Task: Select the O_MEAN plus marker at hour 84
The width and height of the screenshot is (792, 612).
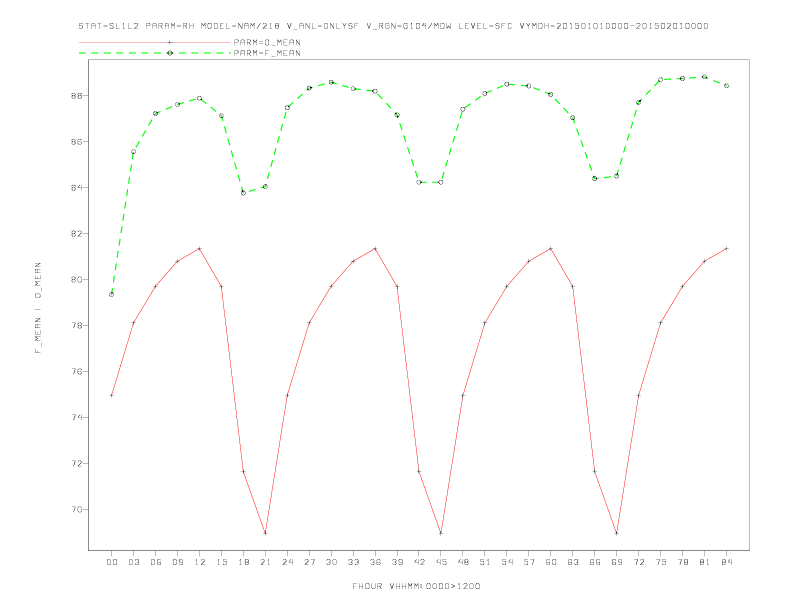Action: click(726, 248)
